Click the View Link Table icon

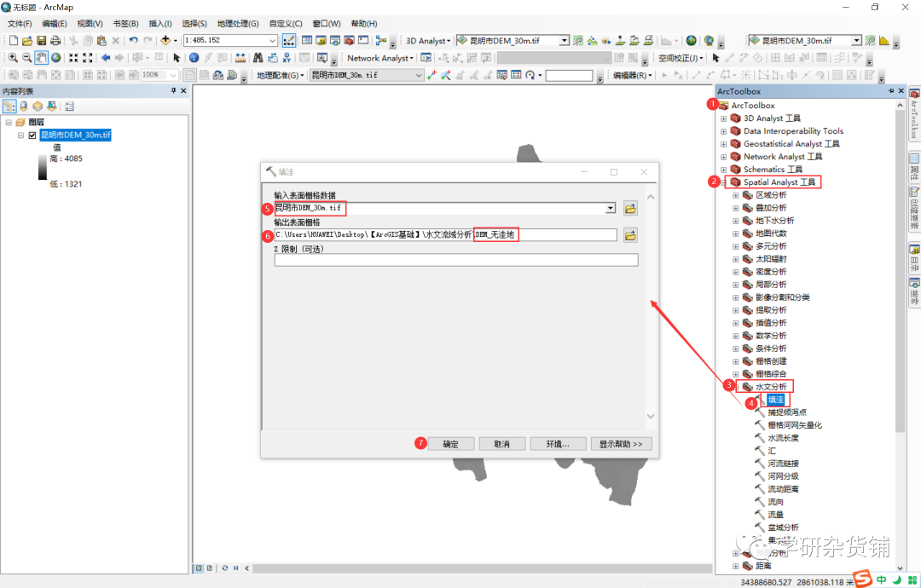click(x=516, y=75)
